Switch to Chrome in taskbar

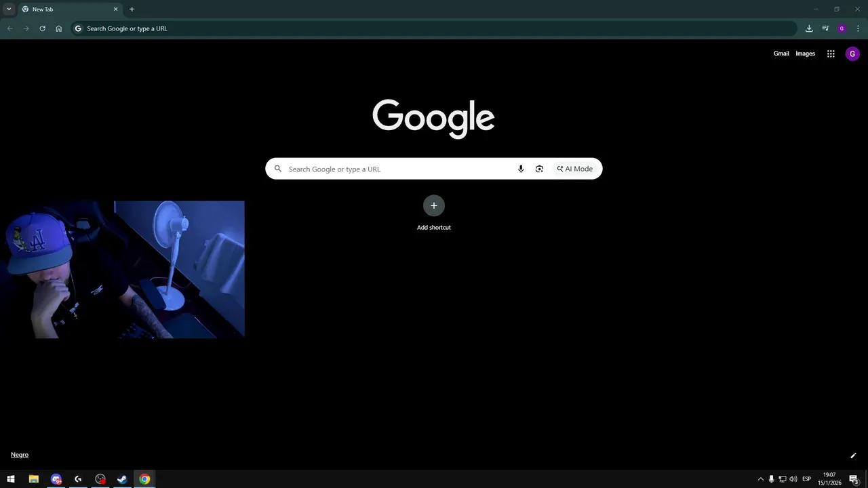[x=144, y=479]
